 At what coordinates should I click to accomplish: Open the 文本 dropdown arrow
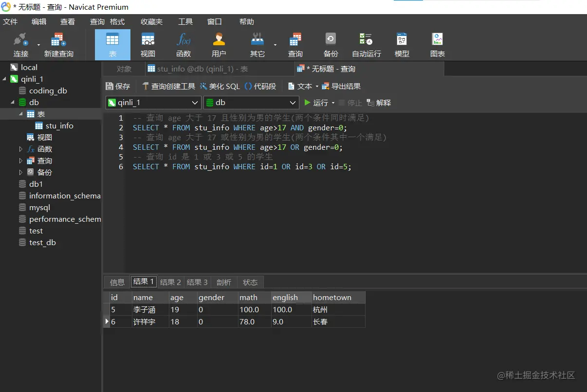pyautogui.click(x=317, y=87)
